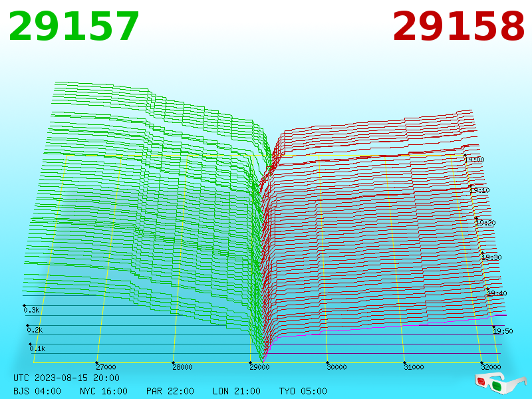
Task: Select the red ask price 29158
Action: pos(459,27)
